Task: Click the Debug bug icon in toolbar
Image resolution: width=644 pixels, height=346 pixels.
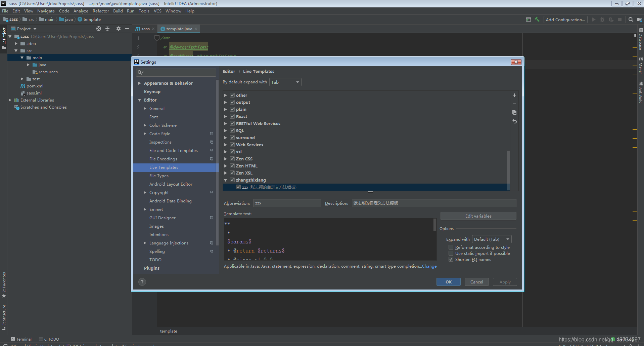Action: (602, 20)
